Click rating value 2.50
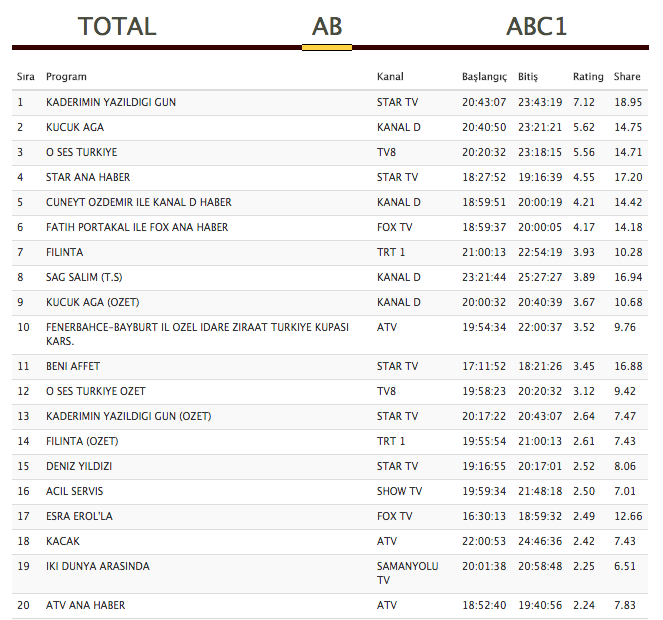This screenshot has height=620, width=663. coord(584,491)
